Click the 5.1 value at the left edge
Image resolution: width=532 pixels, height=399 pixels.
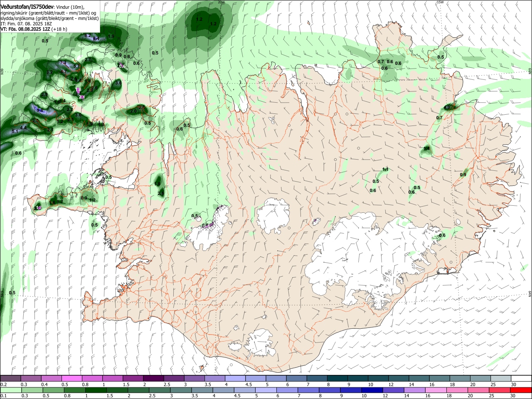15,131
